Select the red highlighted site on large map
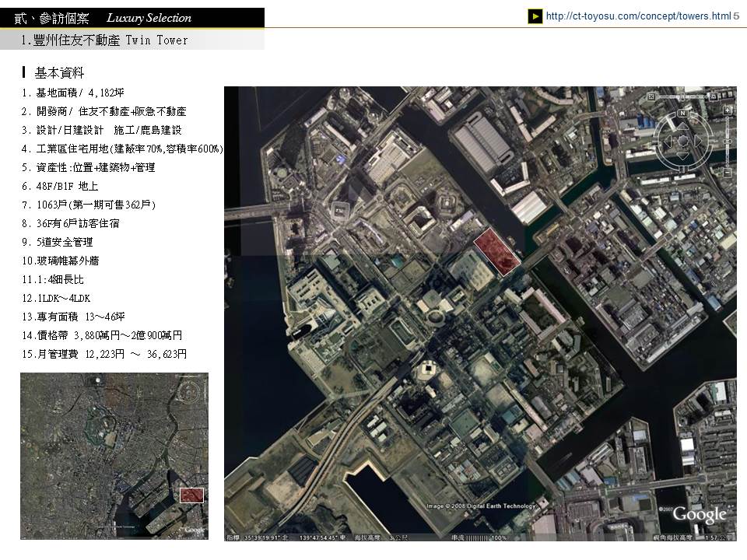This screenshot has width=747, height=560. pos(496,251)
